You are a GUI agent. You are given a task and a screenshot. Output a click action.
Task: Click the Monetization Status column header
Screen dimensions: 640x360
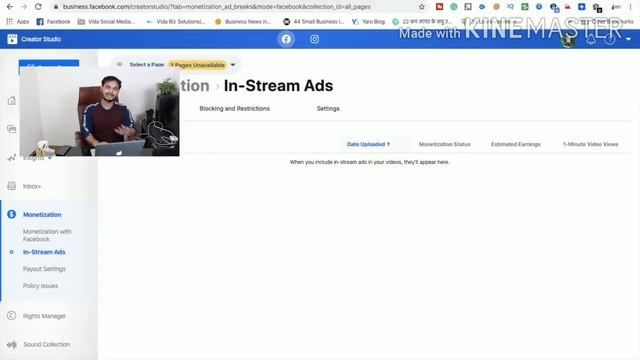(444, 144)
